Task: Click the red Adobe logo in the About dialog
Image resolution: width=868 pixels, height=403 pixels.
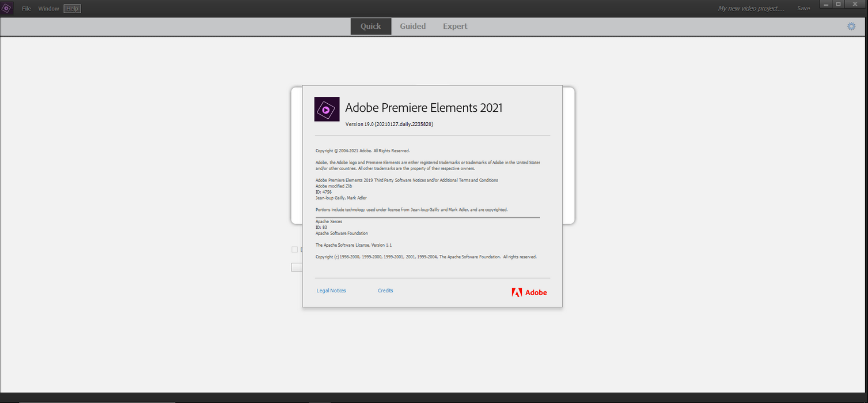Action: [x=529, y=292]
